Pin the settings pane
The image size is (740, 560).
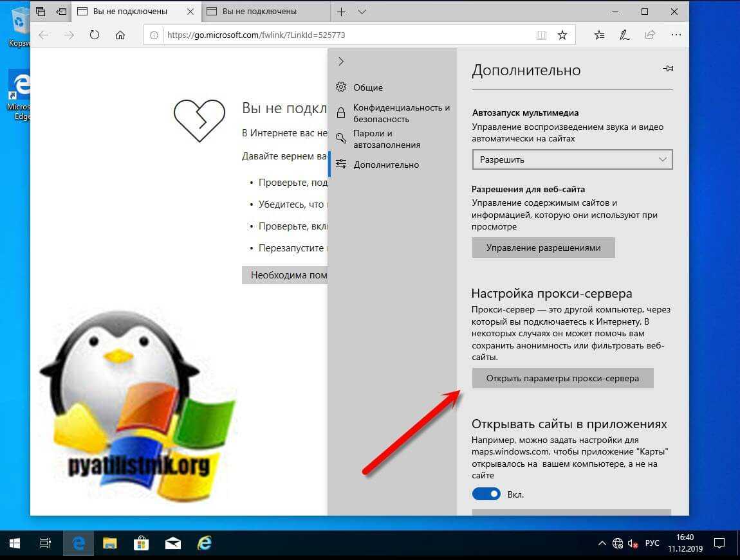point(668,69)
